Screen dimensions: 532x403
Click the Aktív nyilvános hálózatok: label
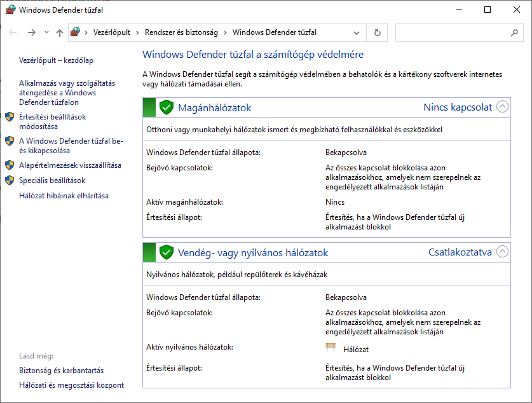tap(189, 347)
